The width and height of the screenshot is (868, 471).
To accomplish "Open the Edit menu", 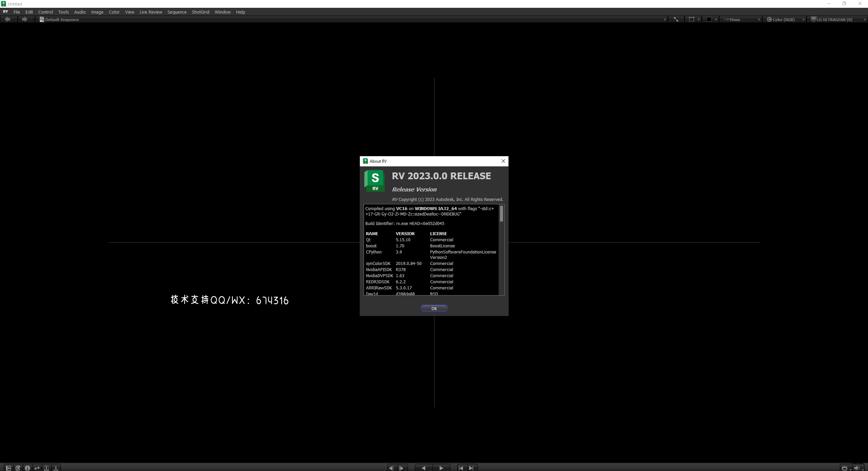I will click(29, 12).
